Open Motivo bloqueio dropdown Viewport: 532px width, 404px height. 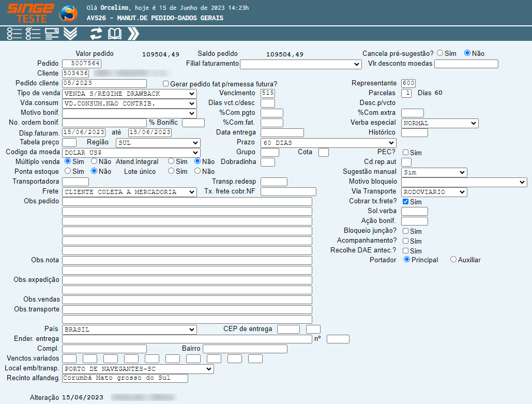coord(464,182)
